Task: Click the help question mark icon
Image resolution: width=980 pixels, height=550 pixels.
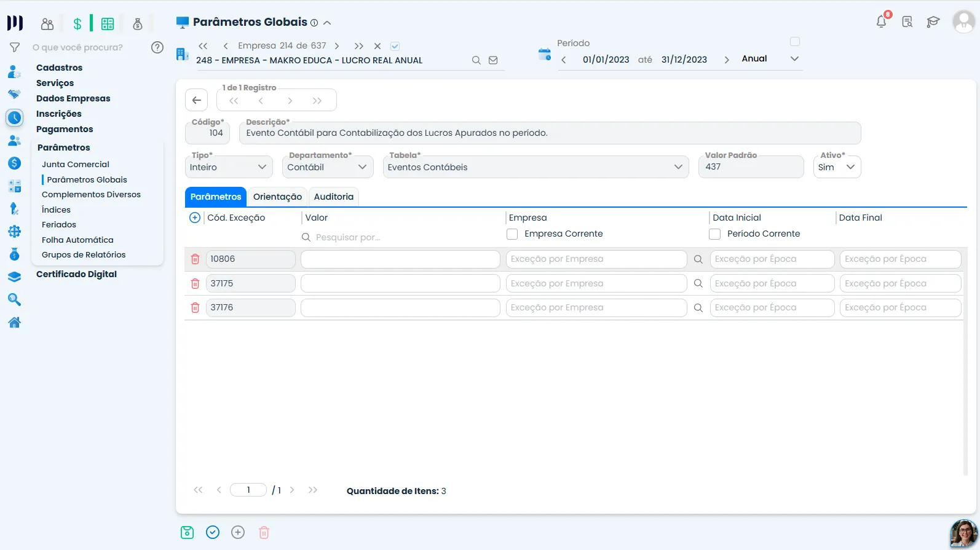Action: [x=157, y=47]
